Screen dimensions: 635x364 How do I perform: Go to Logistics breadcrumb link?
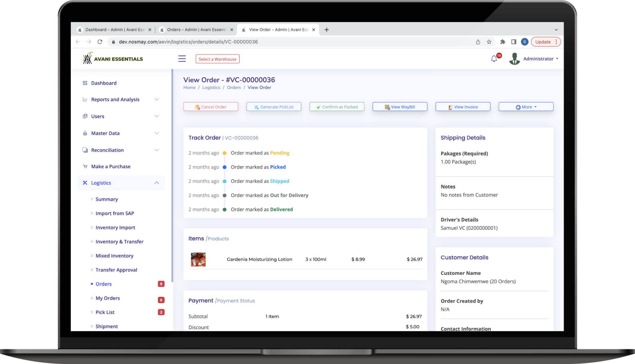[211, 88]
